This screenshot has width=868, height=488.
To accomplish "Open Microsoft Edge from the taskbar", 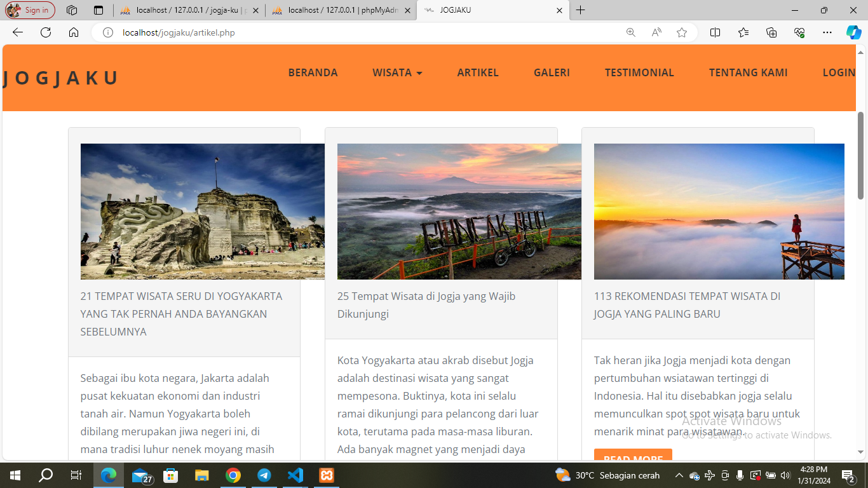I will [x=109, y=475].
